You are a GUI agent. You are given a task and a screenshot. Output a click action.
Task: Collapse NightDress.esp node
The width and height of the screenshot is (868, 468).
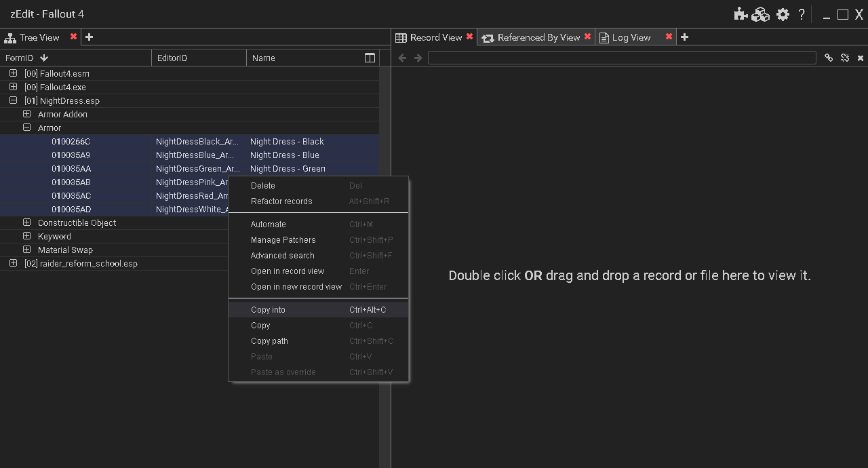[x=13, y=100]
